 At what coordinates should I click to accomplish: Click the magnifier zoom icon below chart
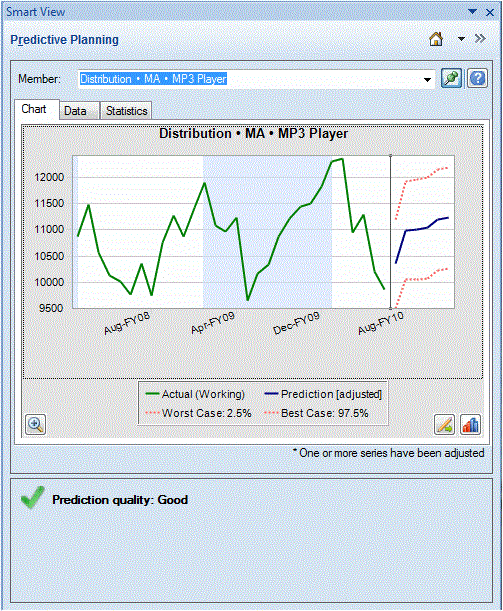tap(35, 424)
